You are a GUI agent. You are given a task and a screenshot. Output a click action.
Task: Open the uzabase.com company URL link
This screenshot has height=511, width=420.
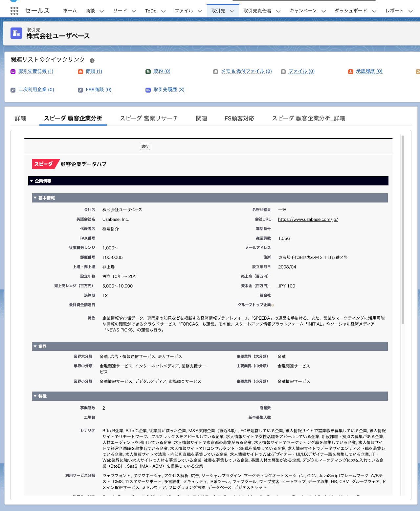308,219
